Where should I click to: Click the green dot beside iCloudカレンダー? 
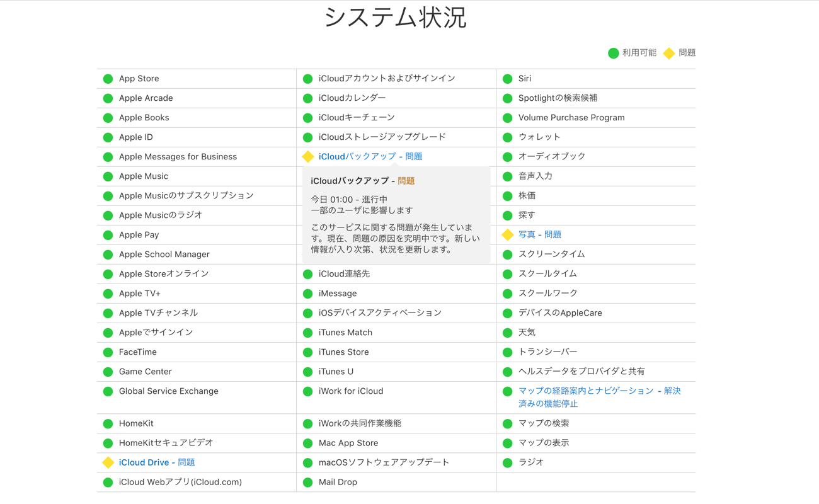(x=308, y=98)
